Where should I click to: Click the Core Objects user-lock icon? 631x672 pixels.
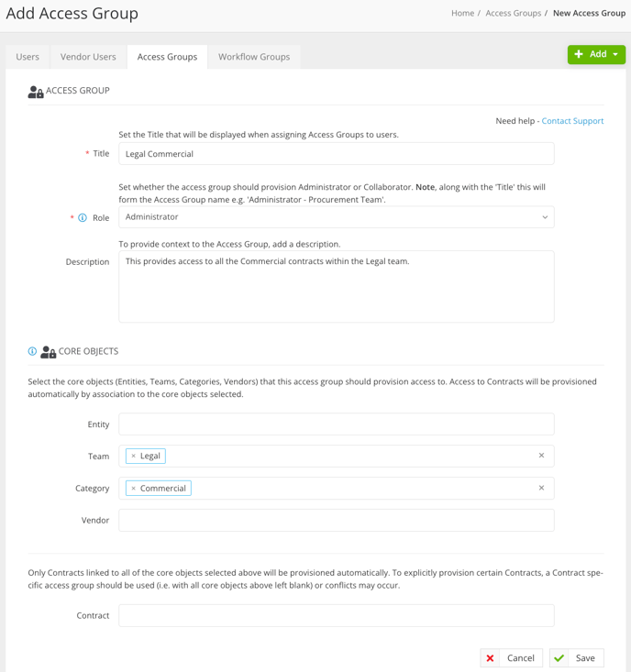pos(48,352)
